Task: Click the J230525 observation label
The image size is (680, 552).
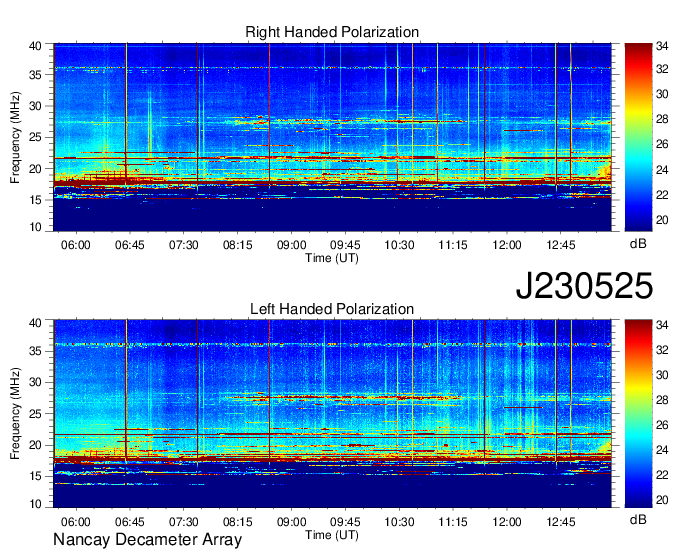Action: click(x=584, y=286)
